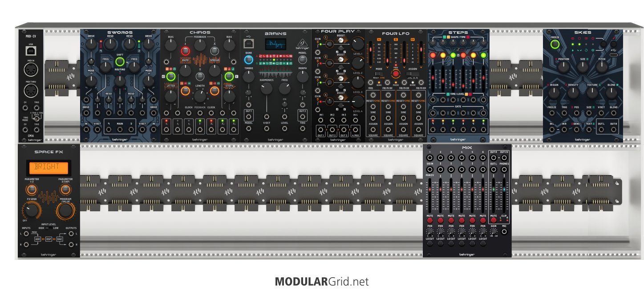Toggle the master MUTE on Mix module

click(494, 220)
